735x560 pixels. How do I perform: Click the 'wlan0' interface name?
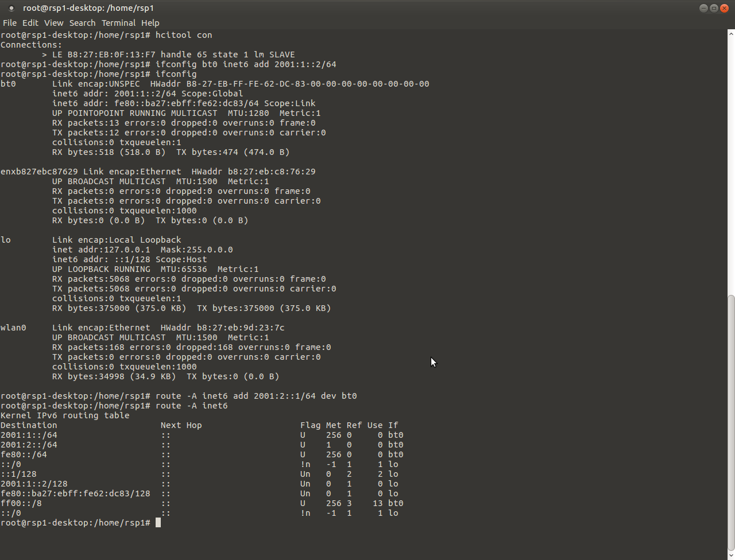tap(13, 328)
